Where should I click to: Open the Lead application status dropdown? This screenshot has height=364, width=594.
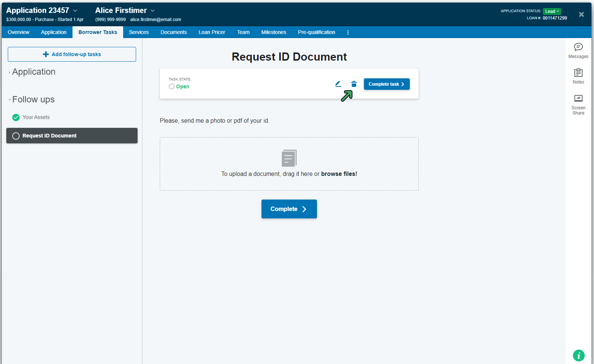click(x=552, y=11)
